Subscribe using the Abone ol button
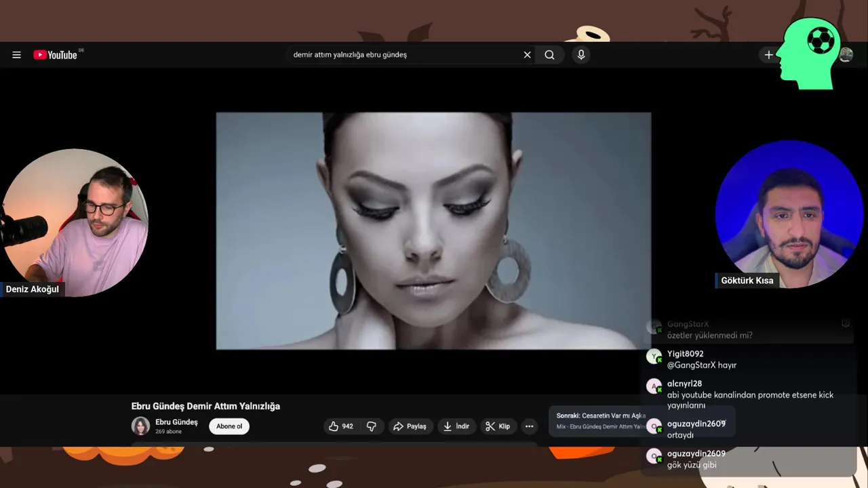 click(229, 426)
